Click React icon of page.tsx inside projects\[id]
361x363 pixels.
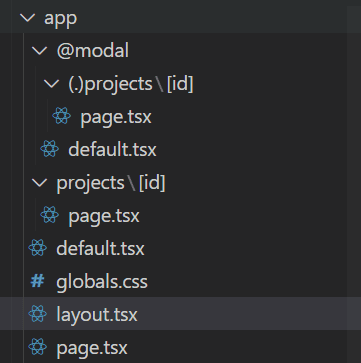[50, 215]
